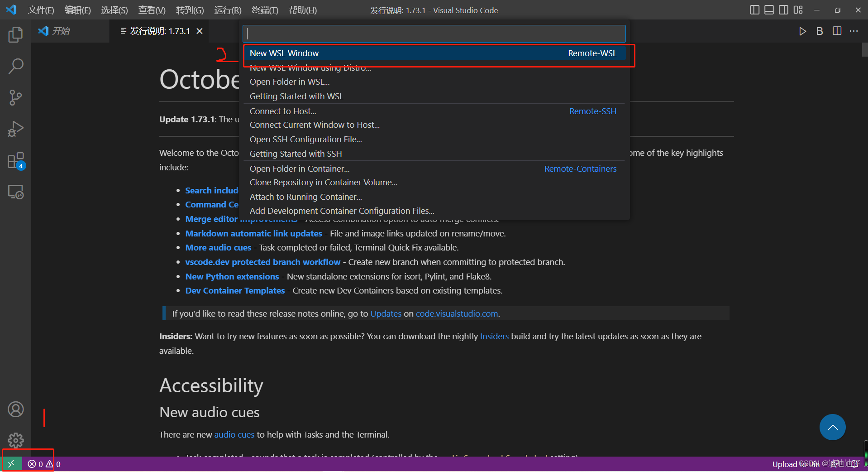
Task: Switch to the 开始 tab
Action: click(70, 31)
